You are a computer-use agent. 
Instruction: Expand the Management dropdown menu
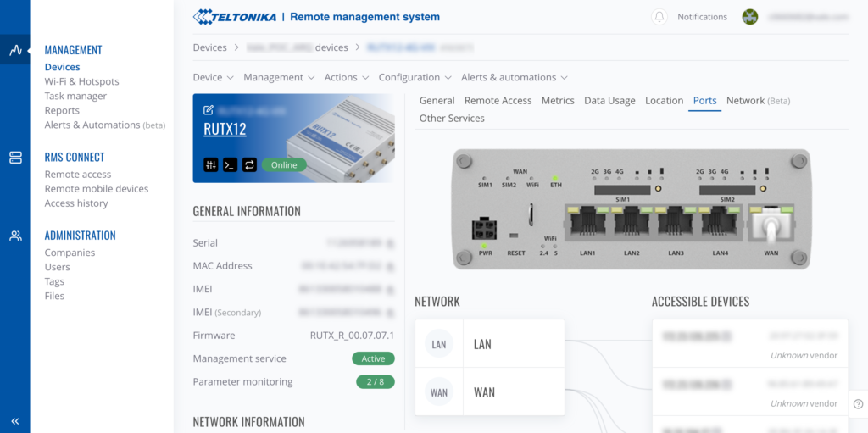click(x=279, y=77)
